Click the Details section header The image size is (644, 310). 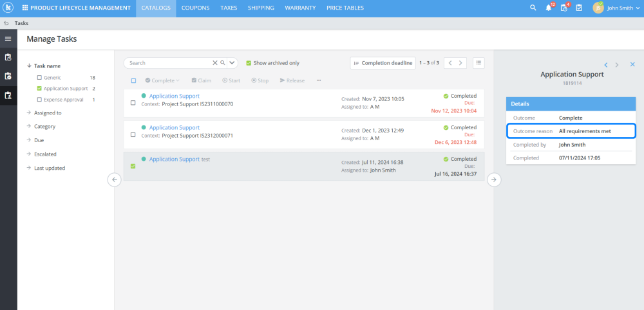pos(571,104)
